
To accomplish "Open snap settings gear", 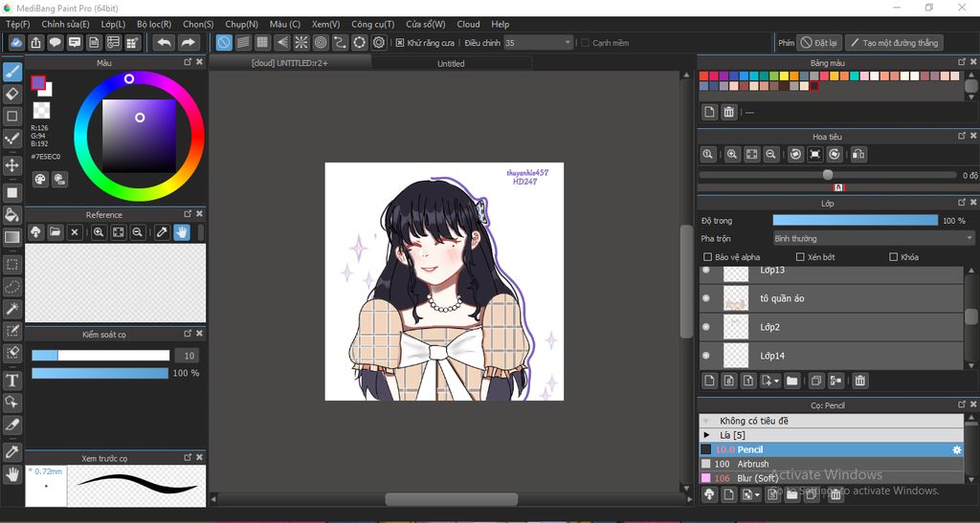I will click(x=379, y=42).
